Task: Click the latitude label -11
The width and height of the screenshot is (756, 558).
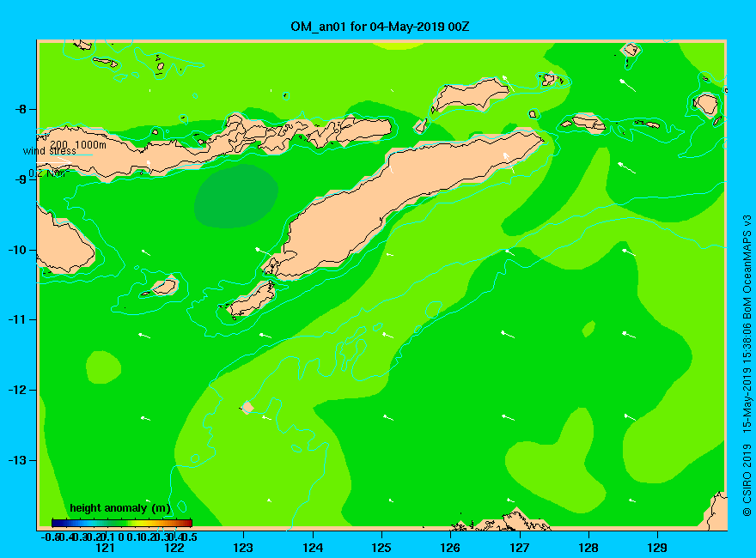Action: (x=18, y=319)
